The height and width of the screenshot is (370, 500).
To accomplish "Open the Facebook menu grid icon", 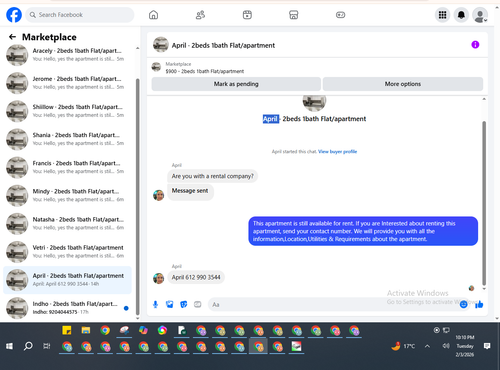I will pyautogui.click(x=442, y=15).
